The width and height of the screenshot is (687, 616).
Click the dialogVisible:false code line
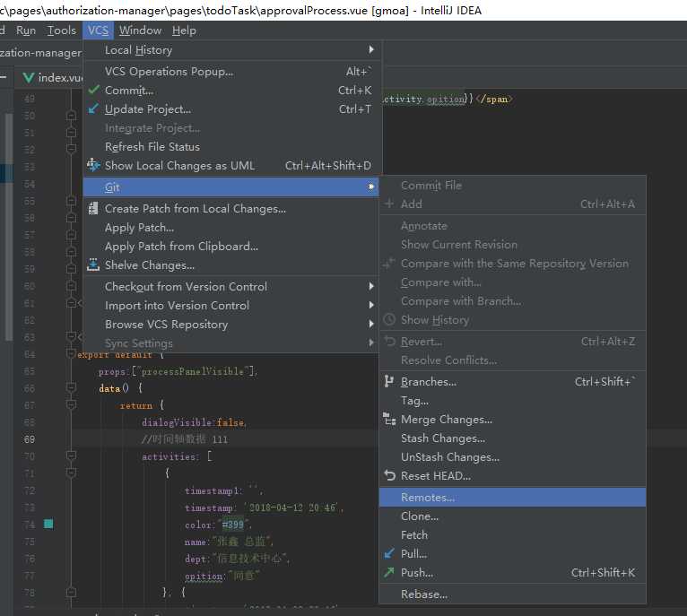[x=194, y=422]
